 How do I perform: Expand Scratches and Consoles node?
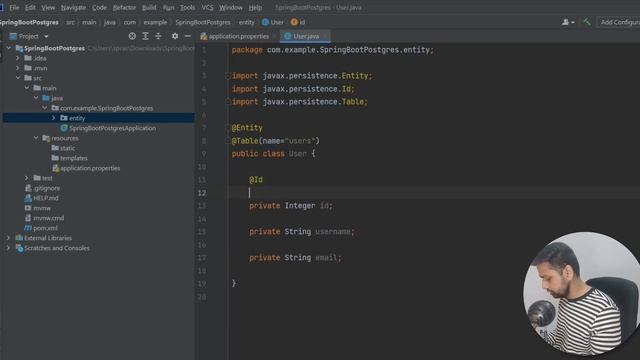(x=9, y=248)
